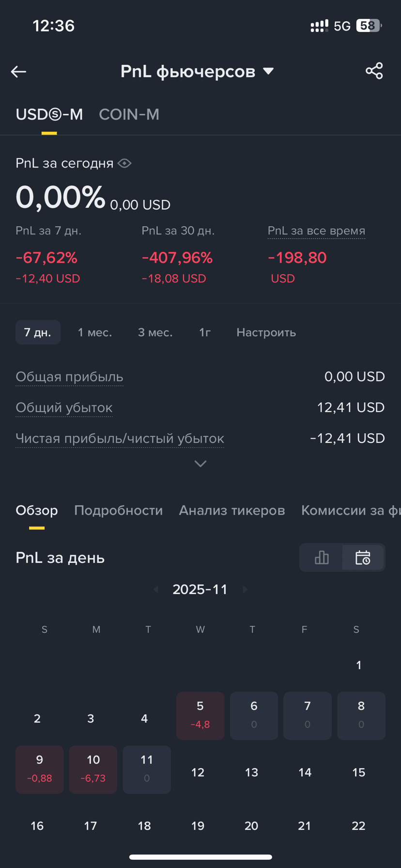Choose the 3 мес. period filter
Image resolution: width=401 pixels, height=868 pixels.
[155, 333]
